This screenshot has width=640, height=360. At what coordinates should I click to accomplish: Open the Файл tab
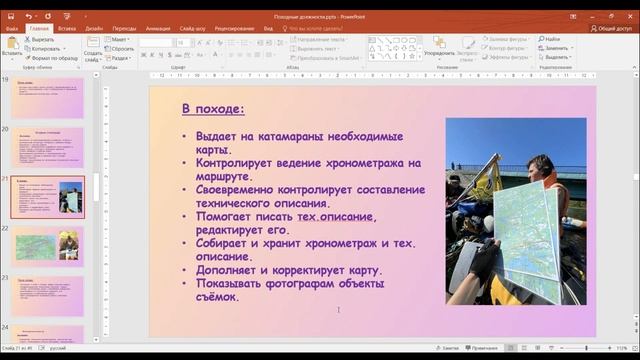click(12, 29)
